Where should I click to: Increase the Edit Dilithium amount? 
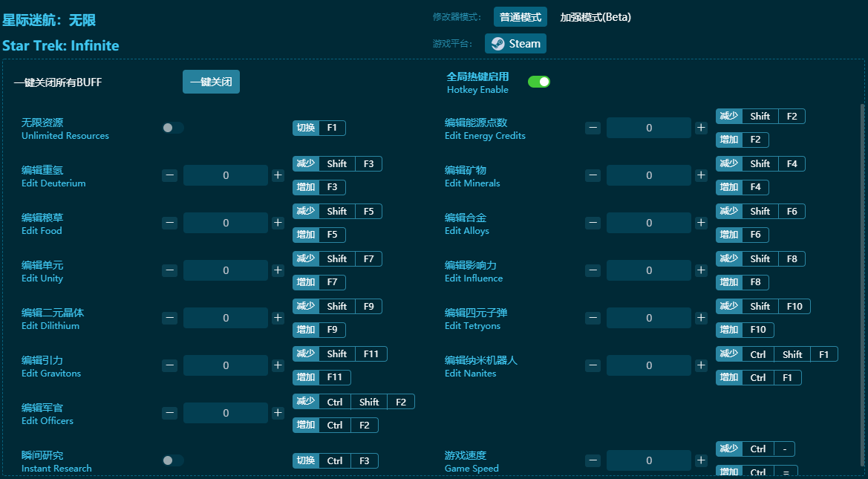click(x=278, y=319)
